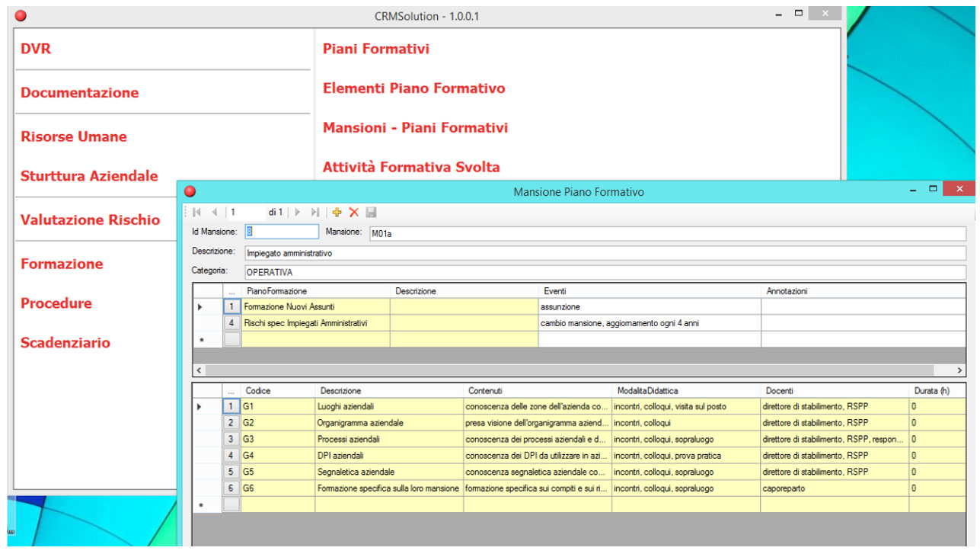Viewport: 980px width, 554px height.
Task: Sort by the Eventi column header
Action: (650, 291)
